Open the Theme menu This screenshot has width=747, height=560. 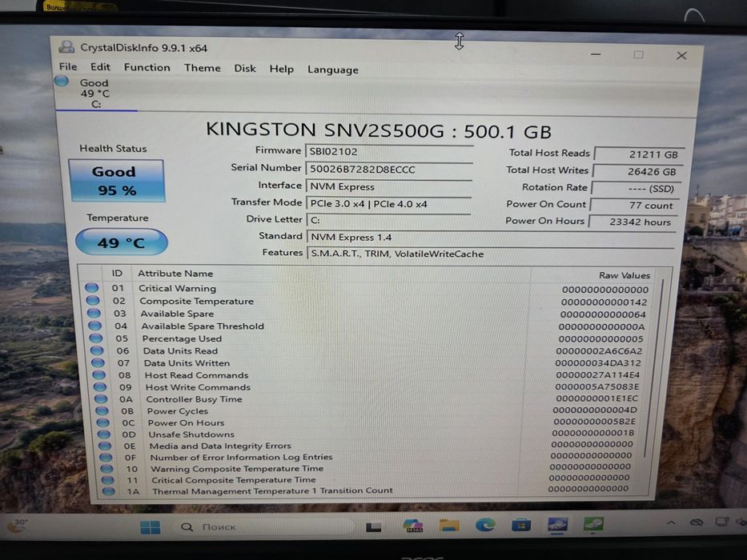(202, 68)
